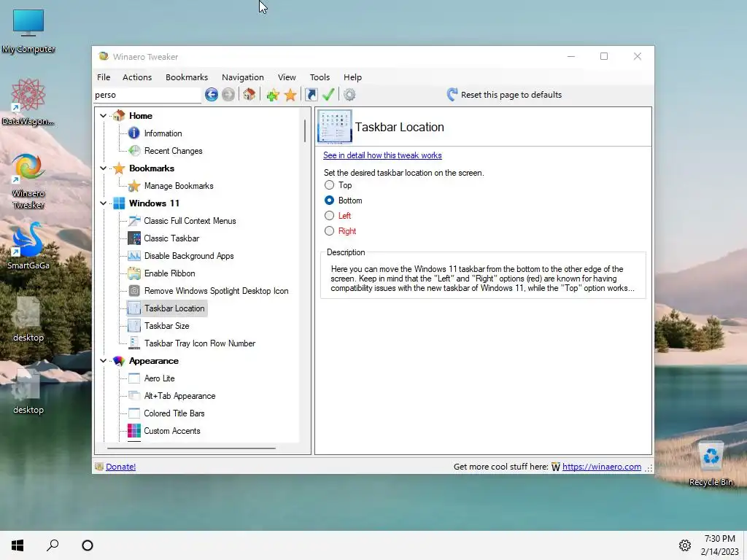
Task: Select Alt+Tab Appearance tree item
Action: tap(179, 396)
